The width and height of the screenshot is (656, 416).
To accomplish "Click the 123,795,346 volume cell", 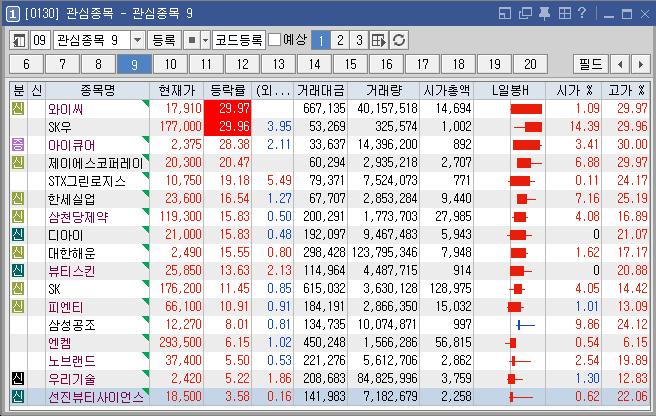I will point(384,253).
